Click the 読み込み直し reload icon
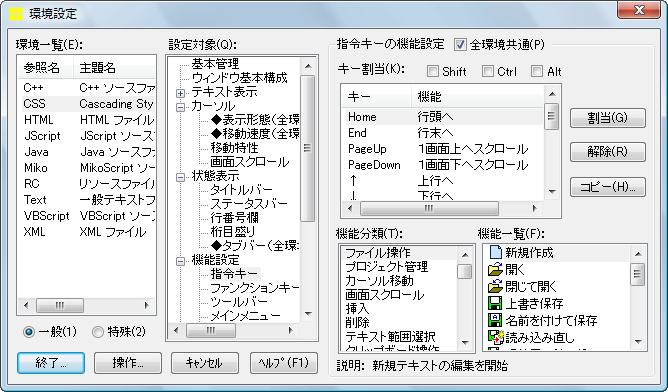This screenshot has width=668, height=392. (495, 337)
